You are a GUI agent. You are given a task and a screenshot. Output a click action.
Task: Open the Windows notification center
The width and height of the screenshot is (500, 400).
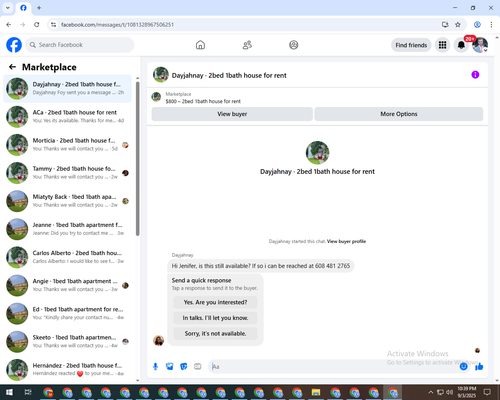[487, 392]
